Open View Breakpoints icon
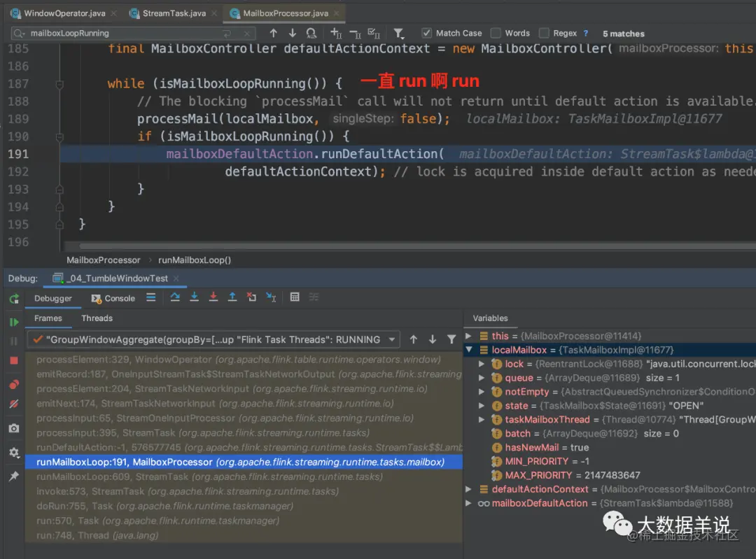756x559 pixels. point(14,385)
